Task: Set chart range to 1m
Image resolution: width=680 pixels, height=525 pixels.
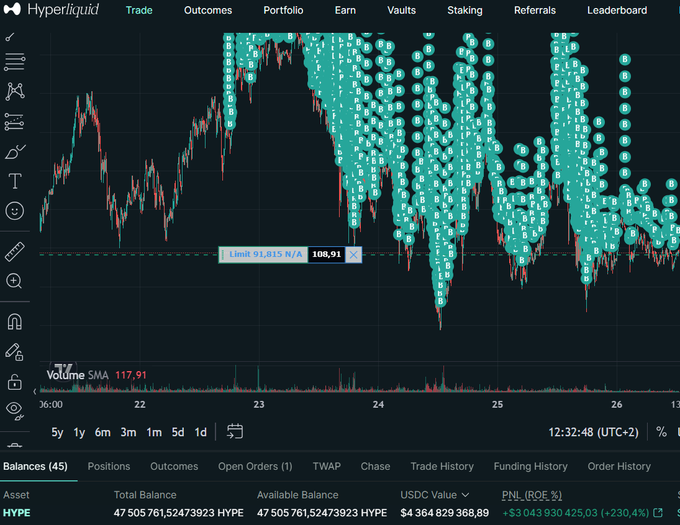Action: [154, 432]
